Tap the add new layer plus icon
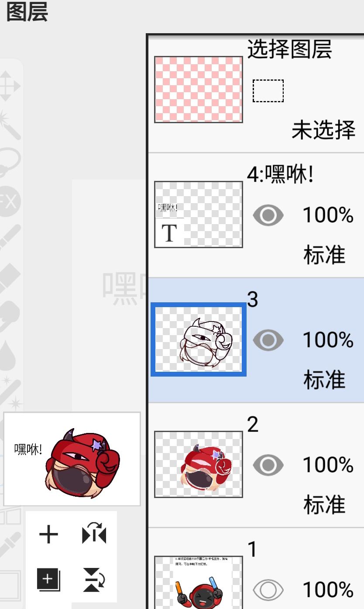Image resolution: width=364 pixels, height=609 pixels. click(48, 534)
